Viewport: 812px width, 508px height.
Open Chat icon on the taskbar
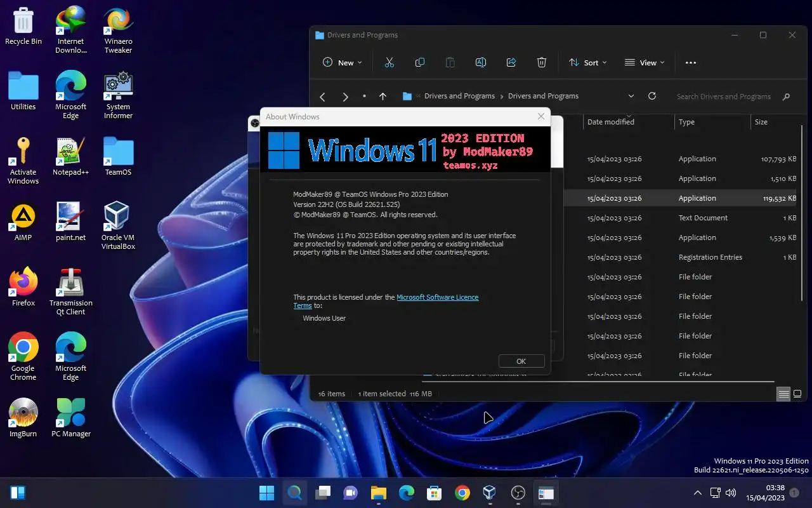pyautogui.click(x=351, y=493)
